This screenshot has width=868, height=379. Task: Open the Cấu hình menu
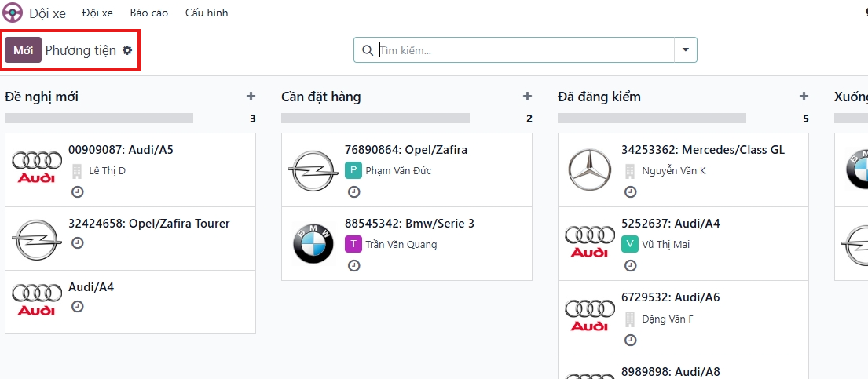(207, 13)
